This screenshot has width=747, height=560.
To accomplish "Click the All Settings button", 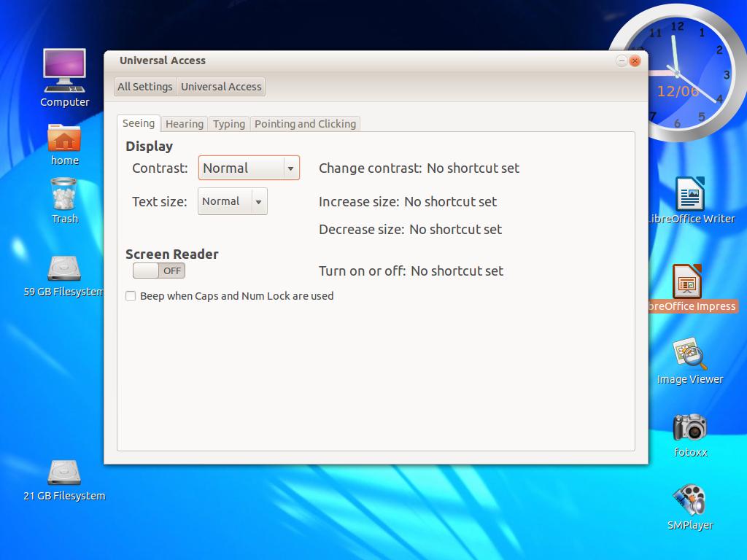I will (145, 87).
